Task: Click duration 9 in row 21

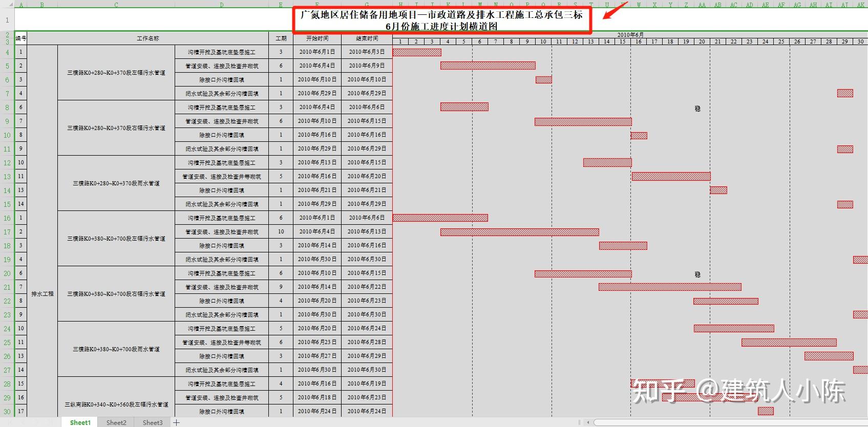Action: tap(281, 287)
